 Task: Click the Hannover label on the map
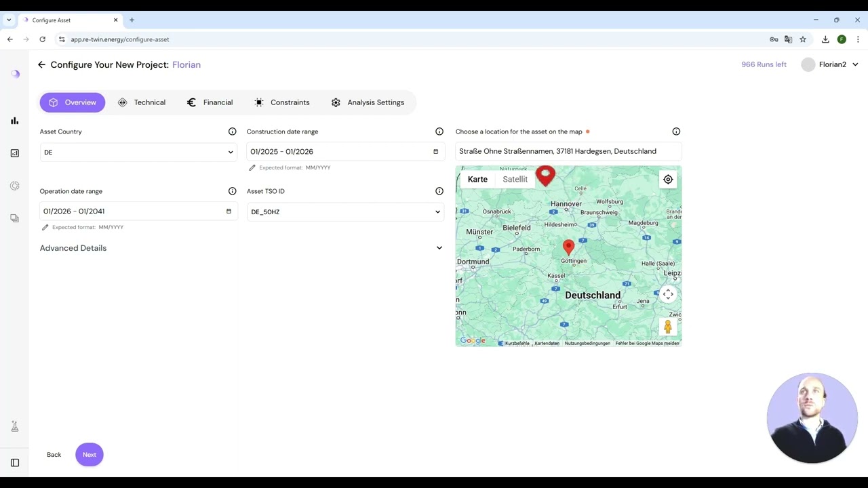pyautogui.click(x=566, y=203)
